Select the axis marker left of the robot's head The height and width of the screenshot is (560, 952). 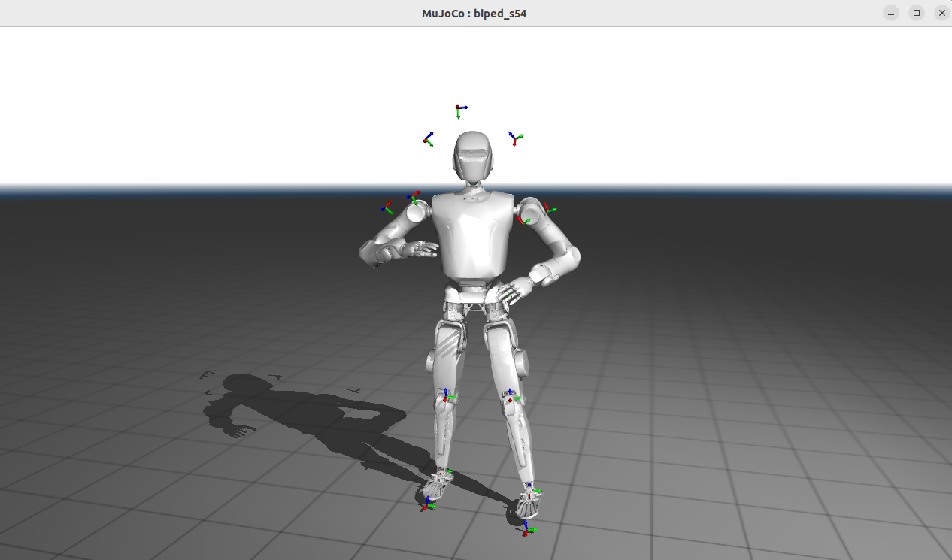tap(428, 139)
